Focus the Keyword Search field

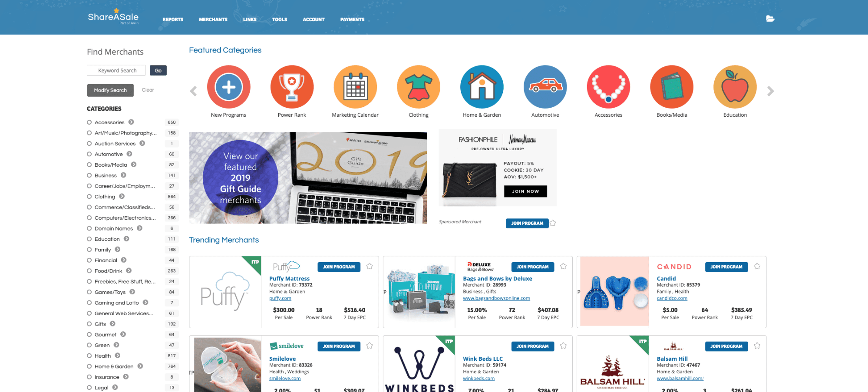(116, 70)
